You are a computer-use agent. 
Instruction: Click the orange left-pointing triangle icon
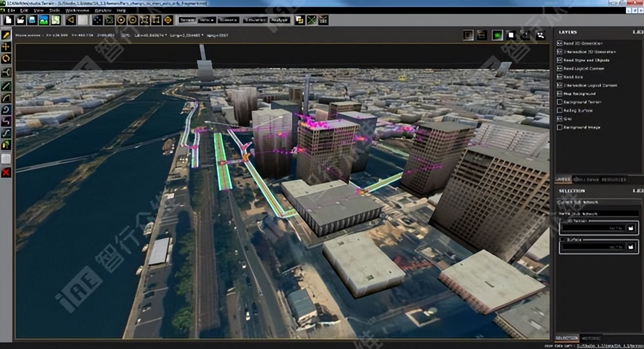(x=71, y=20)
